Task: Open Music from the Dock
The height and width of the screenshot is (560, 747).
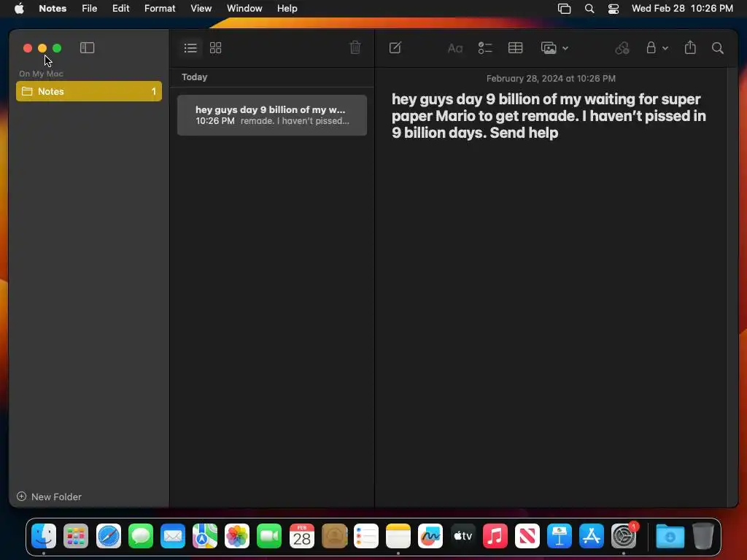Action: click(x=495, y=536)
